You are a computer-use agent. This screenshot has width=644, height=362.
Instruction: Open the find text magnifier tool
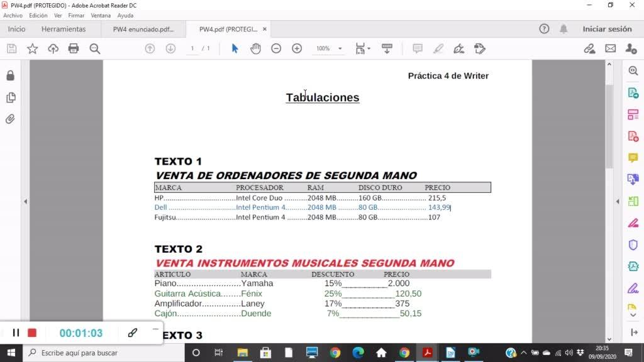pos(95,48)
